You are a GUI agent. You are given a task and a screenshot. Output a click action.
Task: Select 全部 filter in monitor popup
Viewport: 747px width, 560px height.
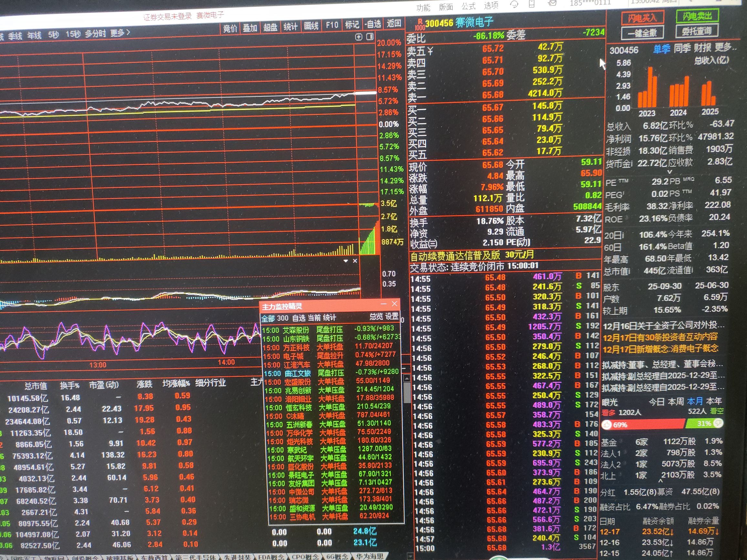[268, 318]
